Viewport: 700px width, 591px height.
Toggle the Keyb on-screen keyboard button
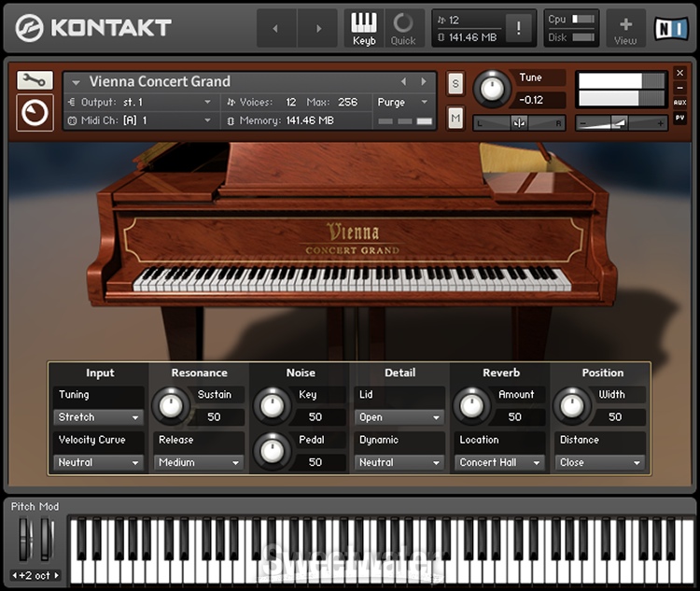click(364, 28)
